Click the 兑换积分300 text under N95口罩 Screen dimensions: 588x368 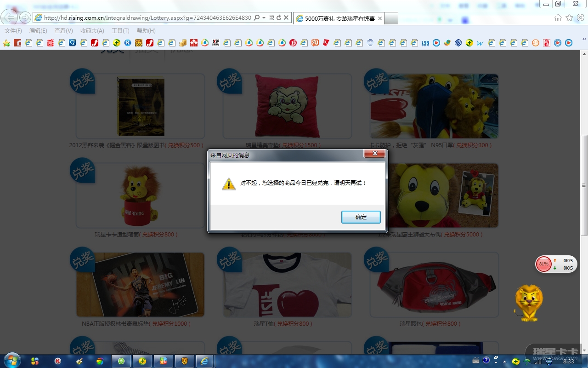tap(473, 145)
